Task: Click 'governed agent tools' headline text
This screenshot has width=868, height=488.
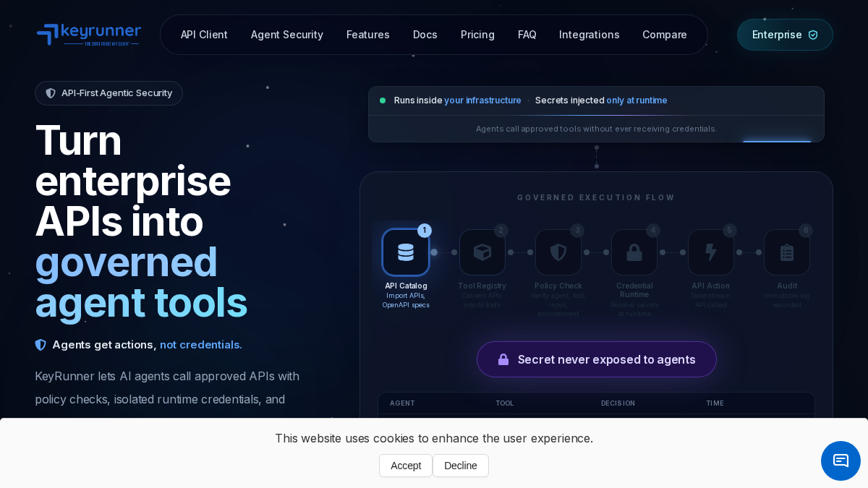Action: tap(141, 282)
